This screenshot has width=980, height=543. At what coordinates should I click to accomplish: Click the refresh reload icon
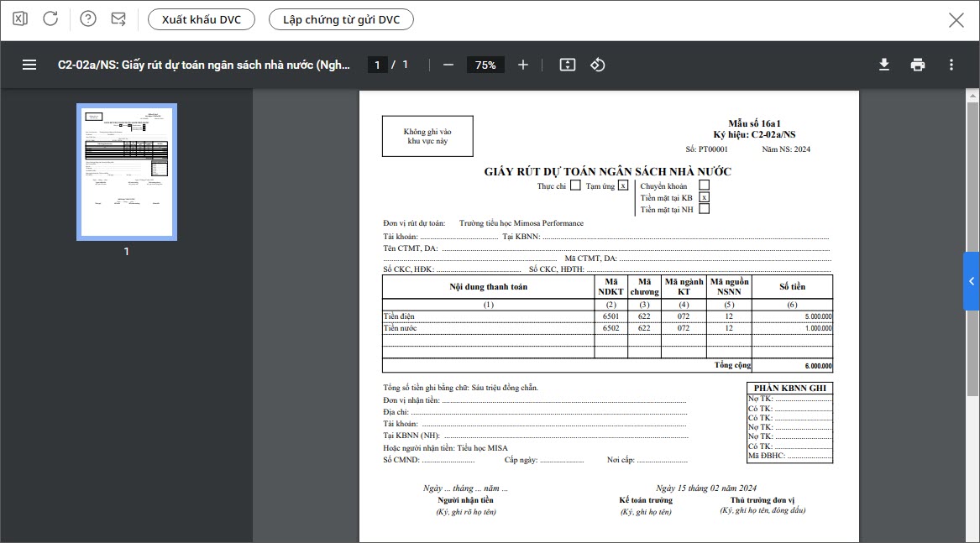pyautogui.click(x=50, y=19)
